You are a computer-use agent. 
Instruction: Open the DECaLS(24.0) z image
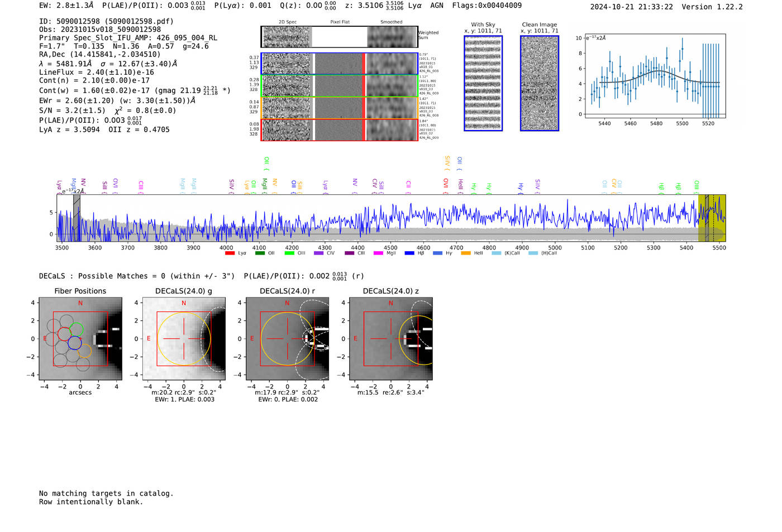click(390, 339)
